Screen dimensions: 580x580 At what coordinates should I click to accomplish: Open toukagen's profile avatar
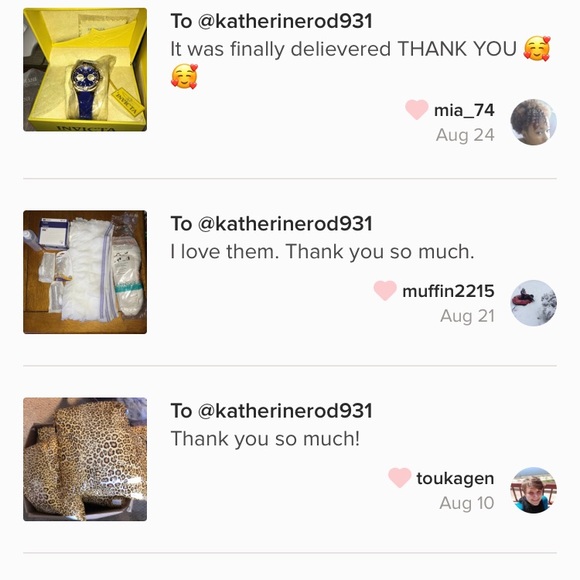533,490
